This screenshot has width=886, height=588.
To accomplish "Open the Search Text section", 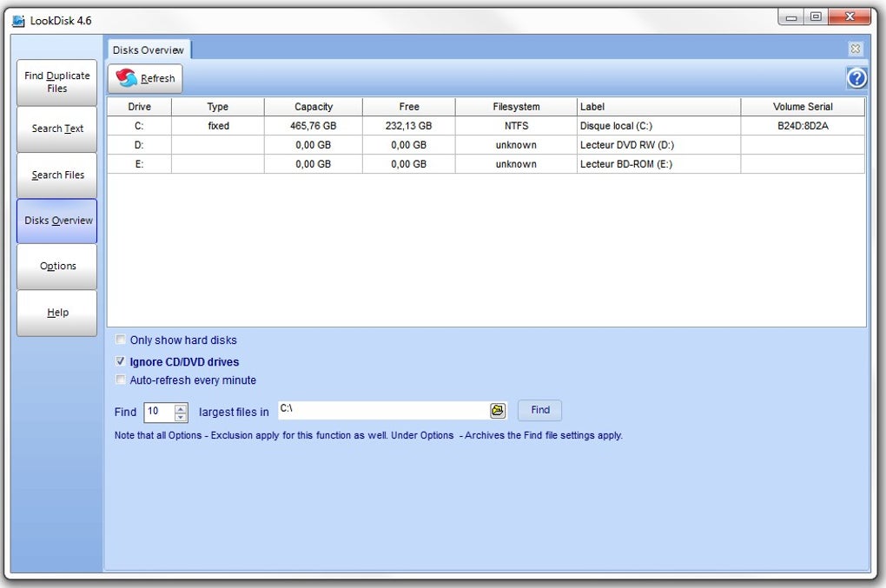I will (x=57, y=129).
